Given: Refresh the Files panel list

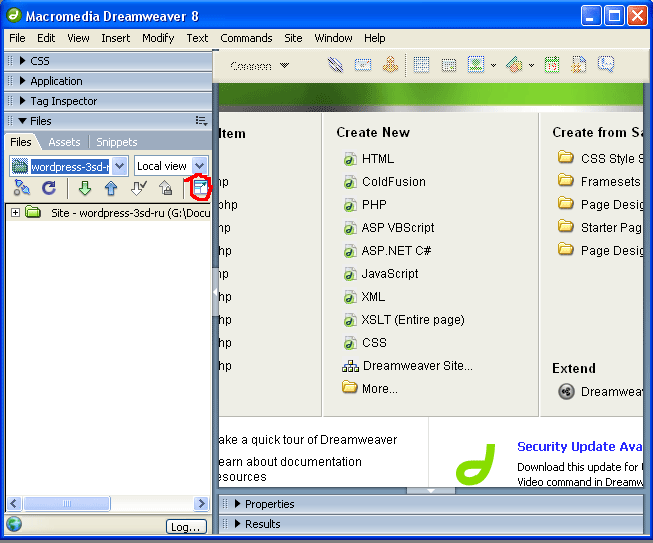Looking at the screenshot, I should tap(49, 188).
